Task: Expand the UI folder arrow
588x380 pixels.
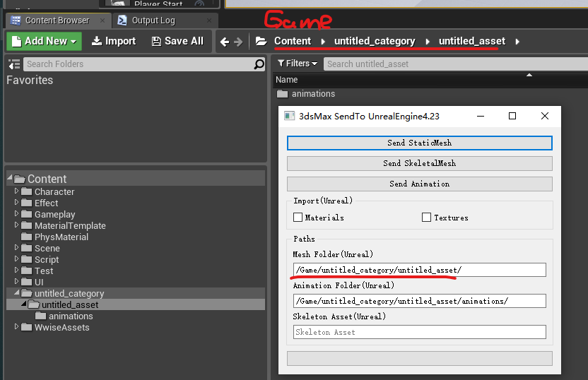Action: point(16,281)
